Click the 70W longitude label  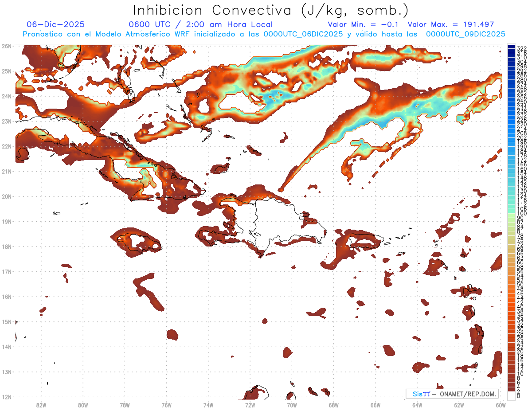tap(292, 405)
